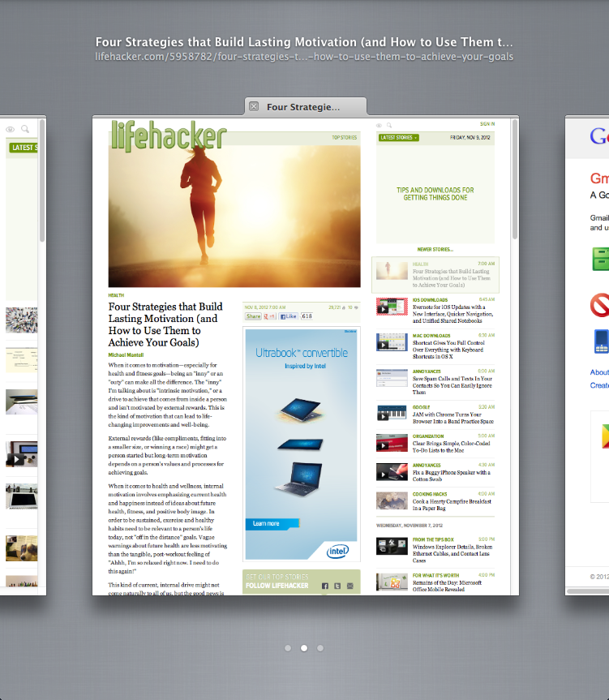Click the SIGN IN link
Viewport: 609px width, 700px height.
(487, 123)
